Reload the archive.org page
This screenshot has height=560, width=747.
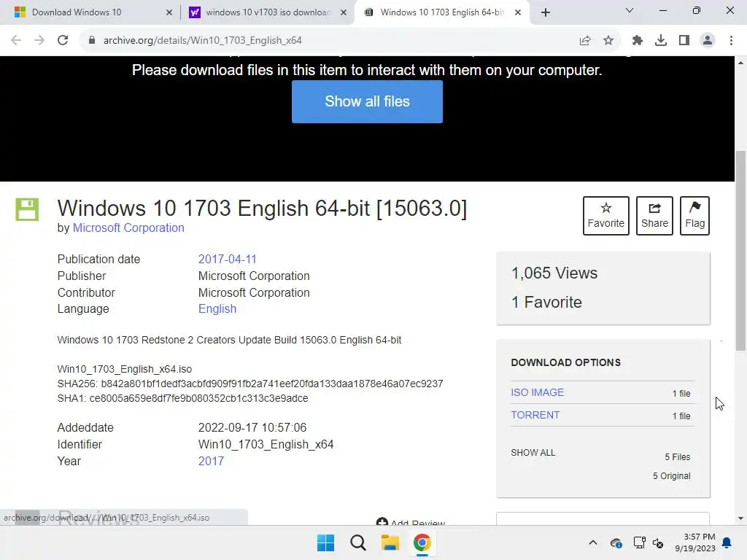pyautogui.click(x=63, y=41)
